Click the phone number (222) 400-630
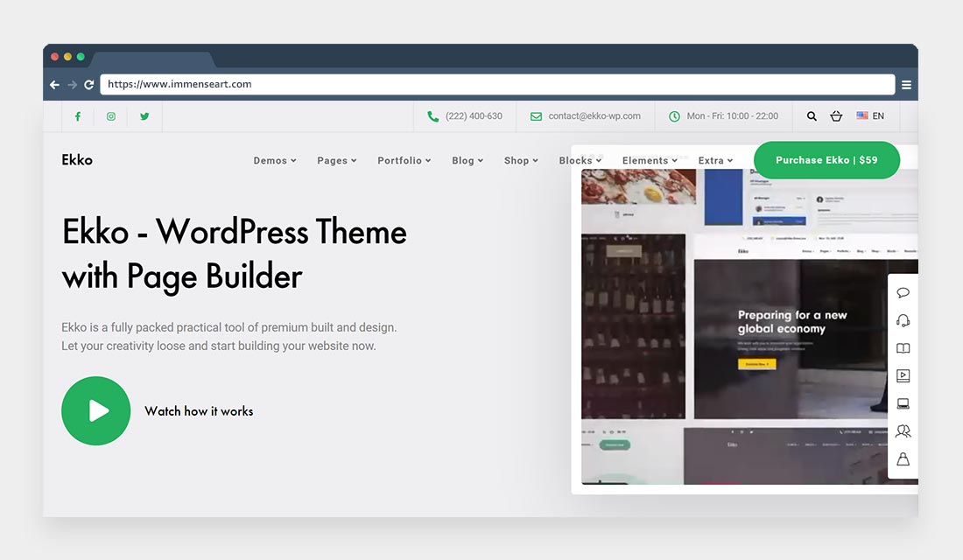Viewport: 963px width, 560px height. 474,116
